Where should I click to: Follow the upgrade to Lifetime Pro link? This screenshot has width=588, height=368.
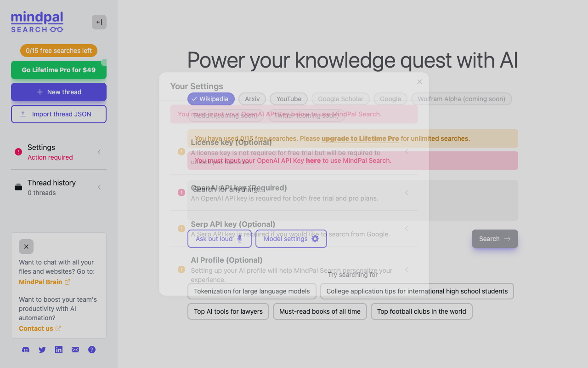[x=360, y=138]
